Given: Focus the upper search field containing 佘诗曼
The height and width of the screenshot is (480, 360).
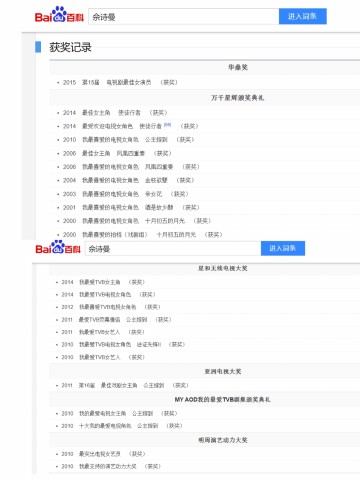Looking at the screenshot, I should click(184, 17).
